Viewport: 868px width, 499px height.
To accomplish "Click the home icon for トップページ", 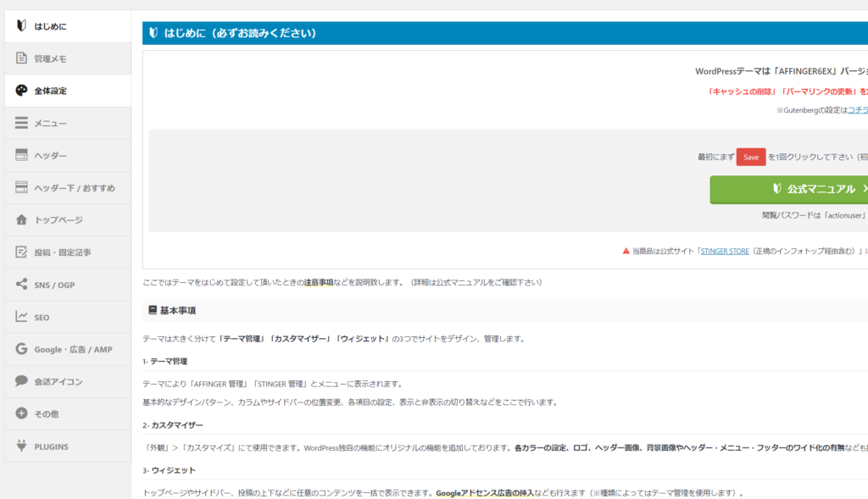I will coord(21,219).
